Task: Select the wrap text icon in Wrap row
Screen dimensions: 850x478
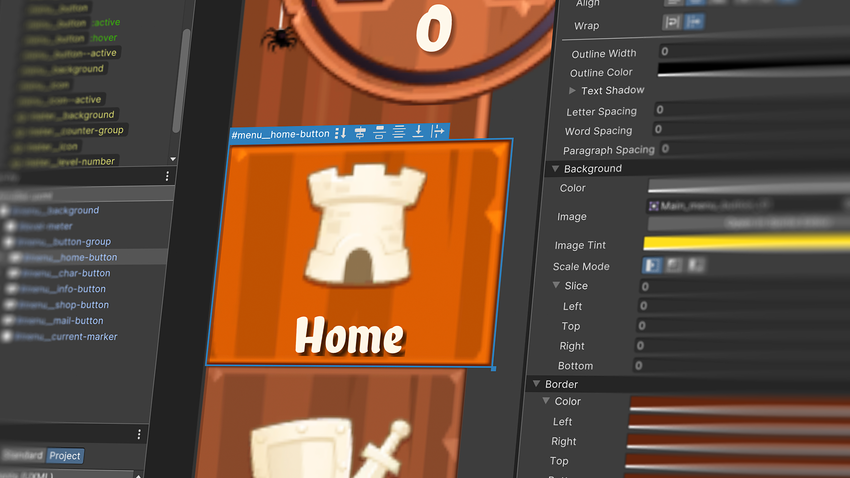Action: tap(672, 22)
